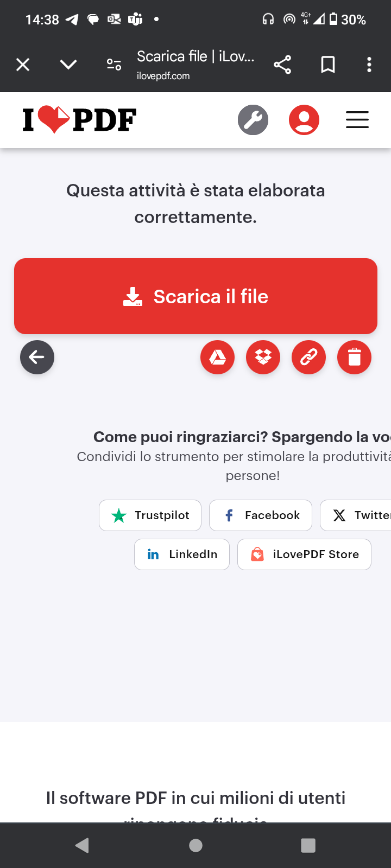Screen dimensions: 391x868
Task: Minimize the custom tab with down chevron
Action: pos(68,65)
